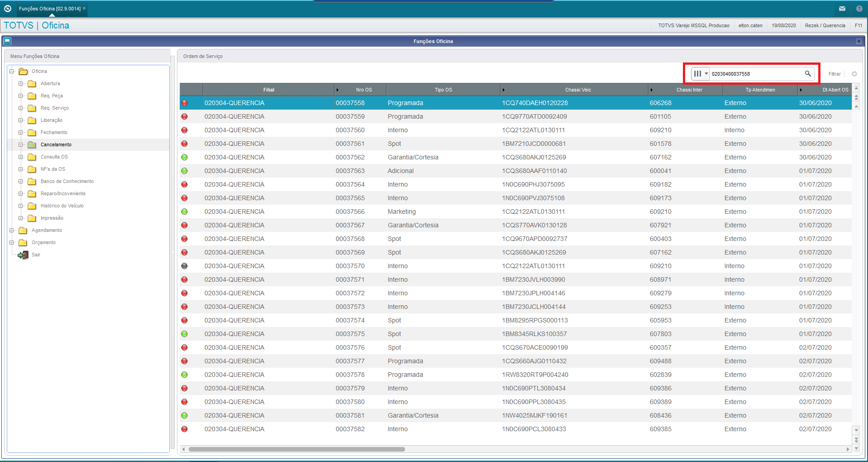868x462 pixels.
Task: Sort by Tipo OS column header
Action: coord(444,90)
